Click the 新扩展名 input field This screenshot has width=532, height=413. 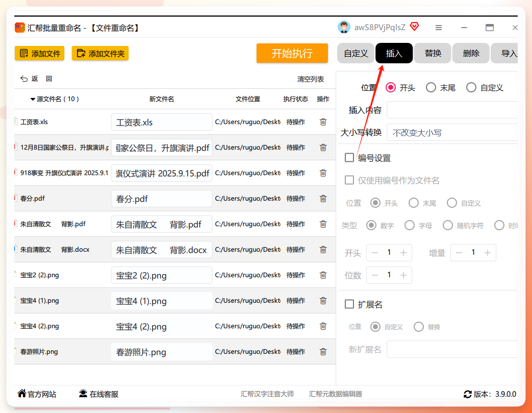(452, 349)
